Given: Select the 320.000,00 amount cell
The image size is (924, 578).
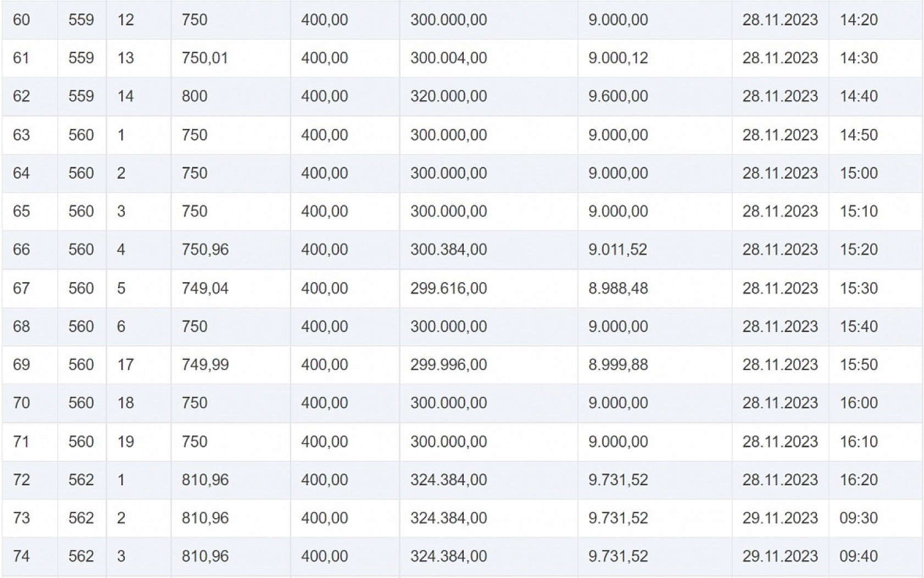Looking at the screenshot, I should pos(448,97).
